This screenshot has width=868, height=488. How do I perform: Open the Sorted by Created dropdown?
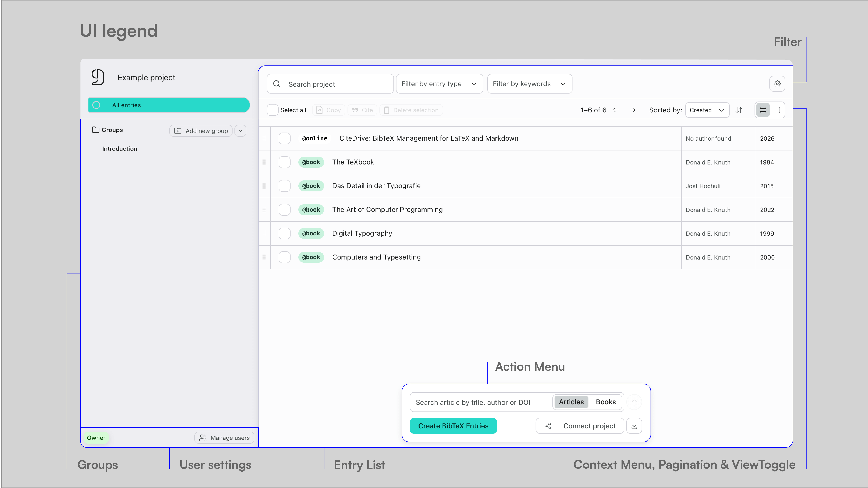point(707,110)
